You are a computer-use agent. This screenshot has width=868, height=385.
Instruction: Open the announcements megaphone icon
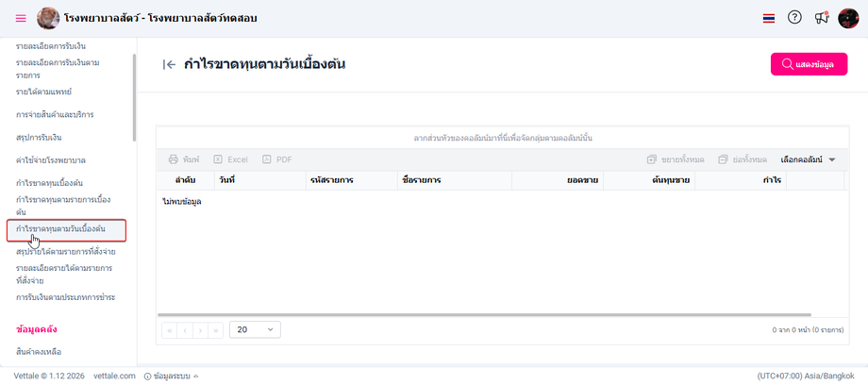point(822,18)
